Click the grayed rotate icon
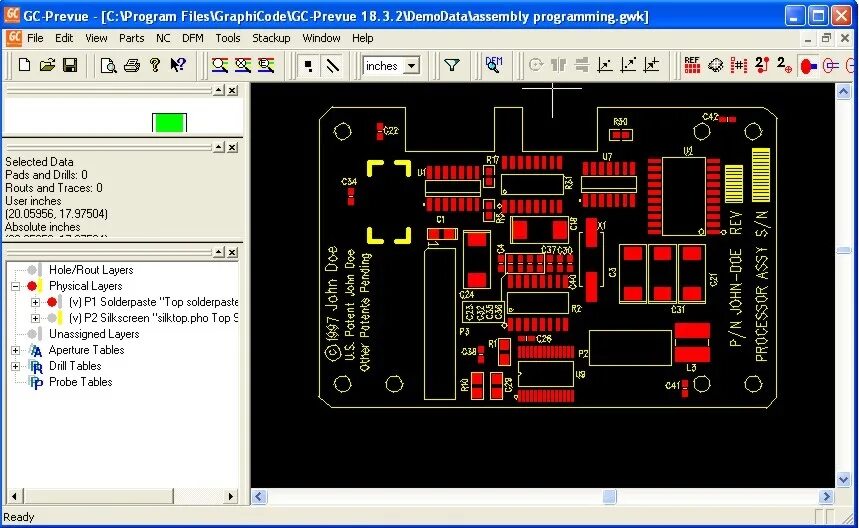859x528 pixels. 536,65
